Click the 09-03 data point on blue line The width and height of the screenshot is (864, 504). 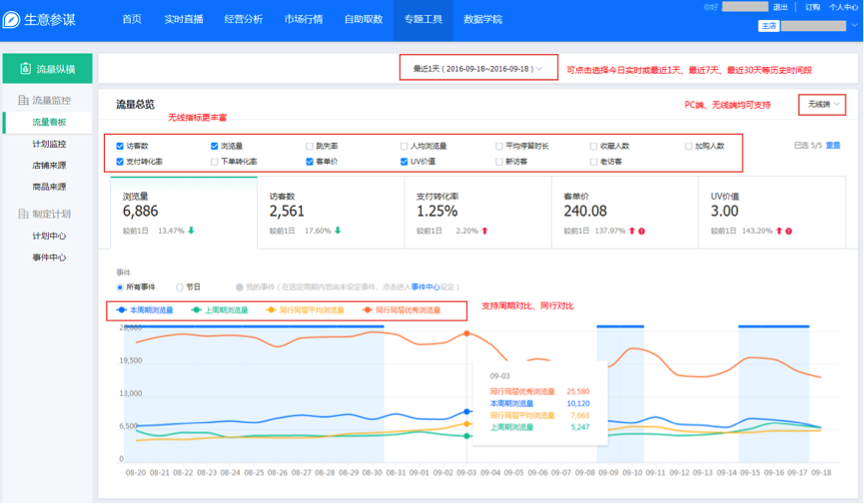[x=466, y=411]
